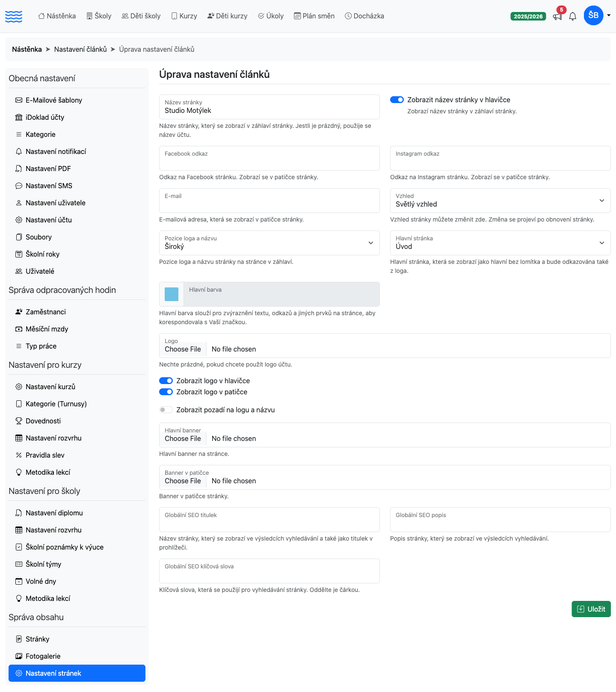Click the green Uložit button
Viewport: 616px width, 692px height.
click(591, 609)
